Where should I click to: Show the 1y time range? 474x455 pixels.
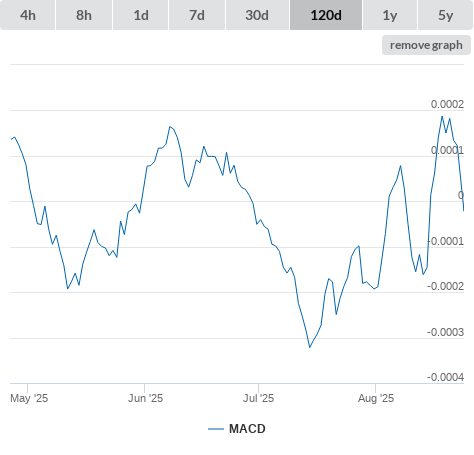(390, 15)
